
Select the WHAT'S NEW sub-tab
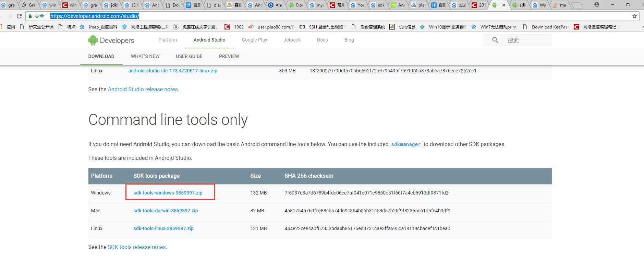[x=145, y=56]
